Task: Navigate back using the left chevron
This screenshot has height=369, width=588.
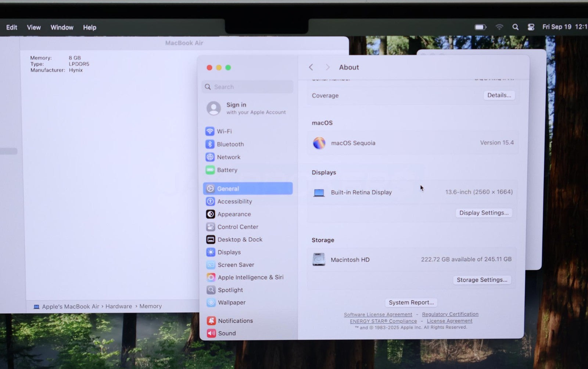Action: (x=311, y=67)
